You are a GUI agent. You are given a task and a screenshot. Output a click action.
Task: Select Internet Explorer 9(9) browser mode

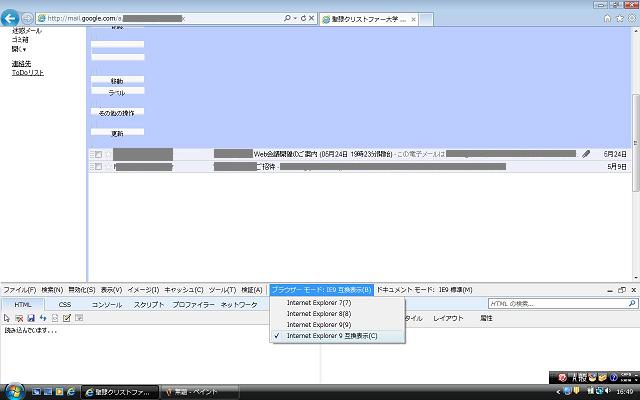click(x=319, y=325)
